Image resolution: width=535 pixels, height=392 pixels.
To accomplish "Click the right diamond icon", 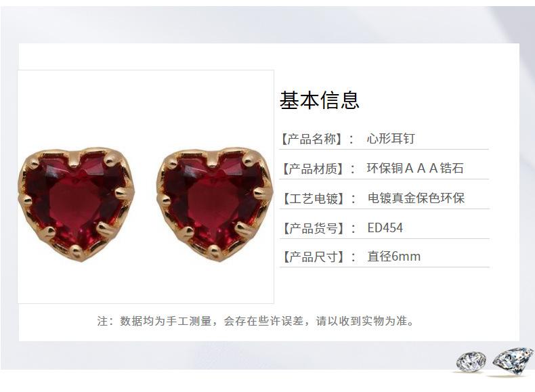I will pyautogui.click(x=513, y=361).
